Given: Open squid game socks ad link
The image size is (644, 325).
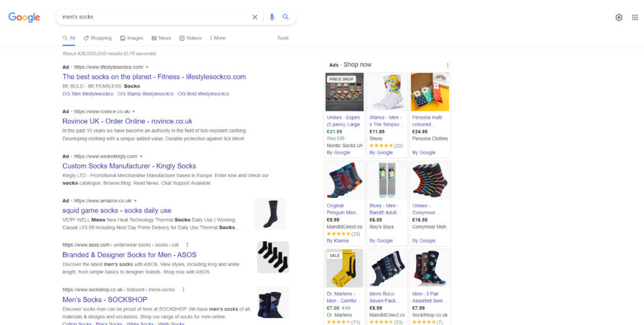Looking at the screenshot, I should tap(116, 211).
